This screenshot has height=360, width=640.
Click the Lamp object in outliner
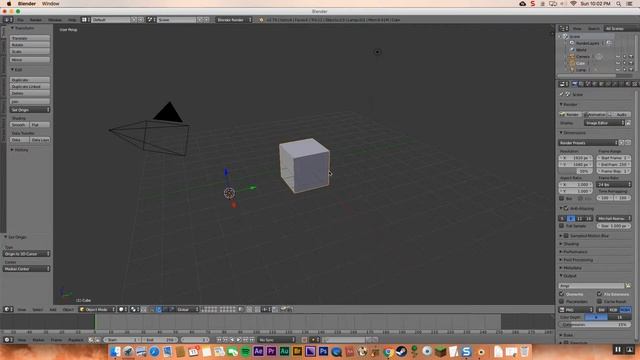coord(581,70)
